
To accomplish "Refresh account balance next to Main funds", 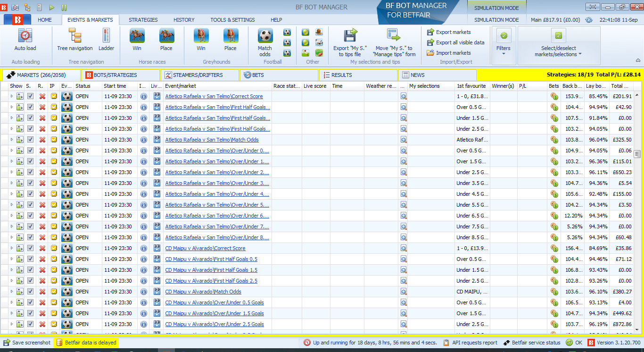I will [589, 20].
